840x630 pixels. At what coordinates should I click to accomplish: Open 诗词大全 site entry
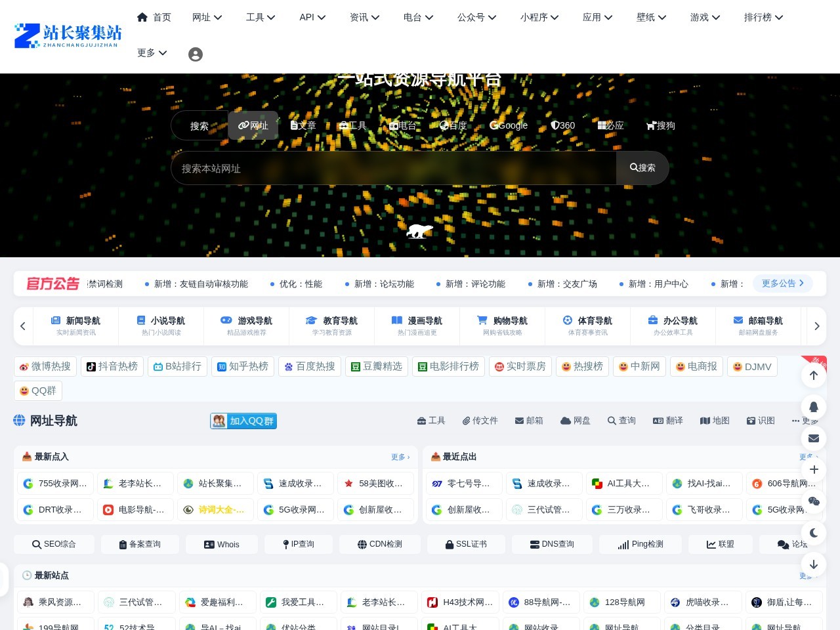[216, 510]
